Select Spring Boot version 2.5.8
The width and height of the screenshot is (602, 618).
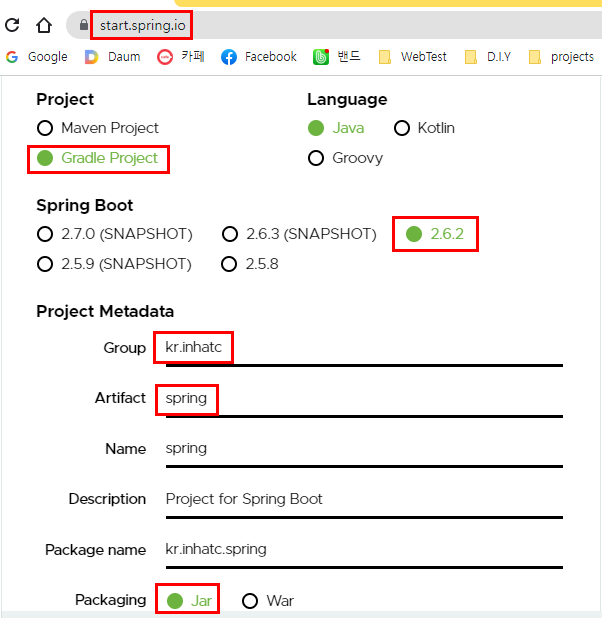[229, 264]
